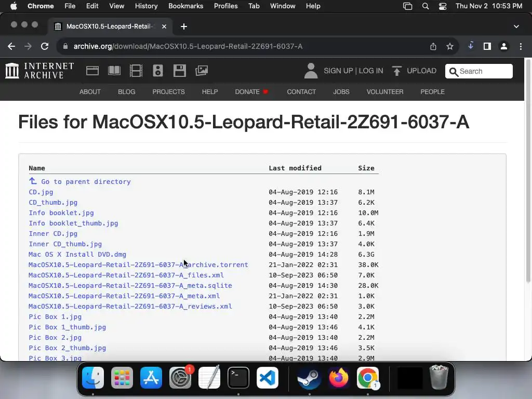Close the MacOSX10.5-Leopard-Retail tab
Screen dimensions: 532x399
click(164, 26)
